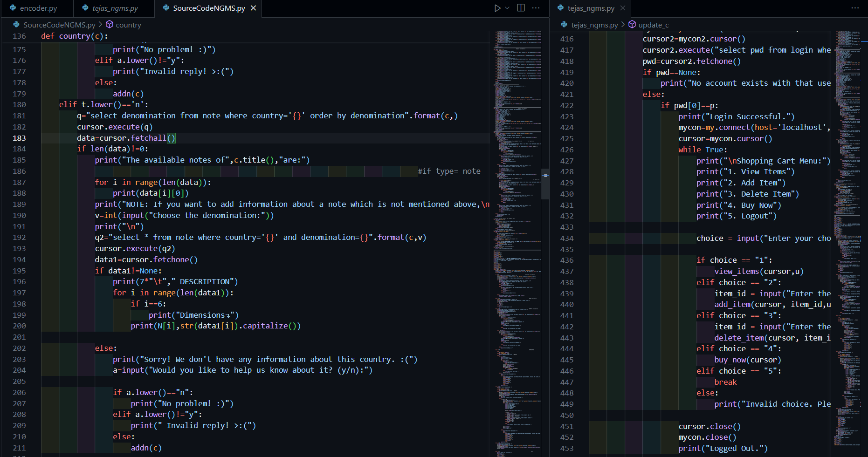The image size is (868, 457).
Task: Click the 'print(data[i][0])' line
Action: click(151, 193)
